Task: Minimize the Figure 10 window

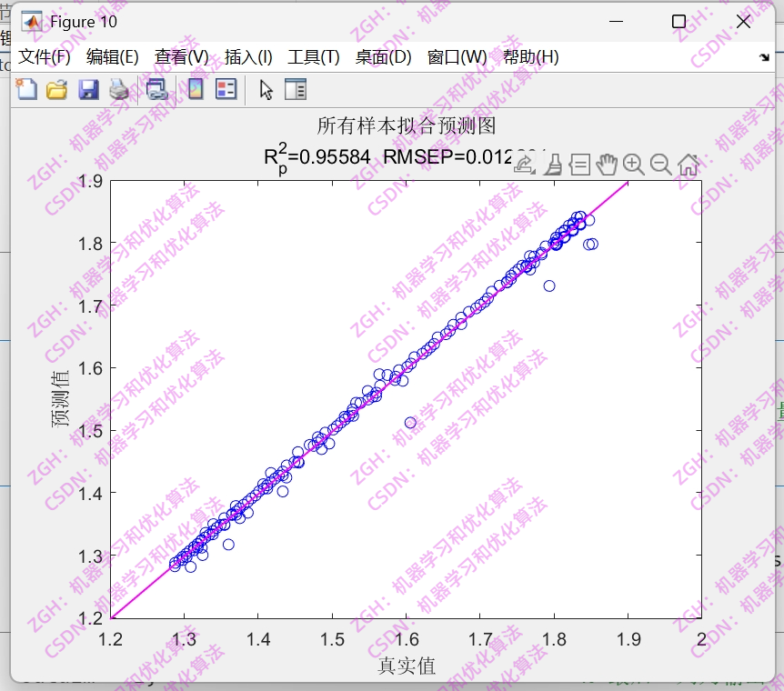Action: coord(616,22)
